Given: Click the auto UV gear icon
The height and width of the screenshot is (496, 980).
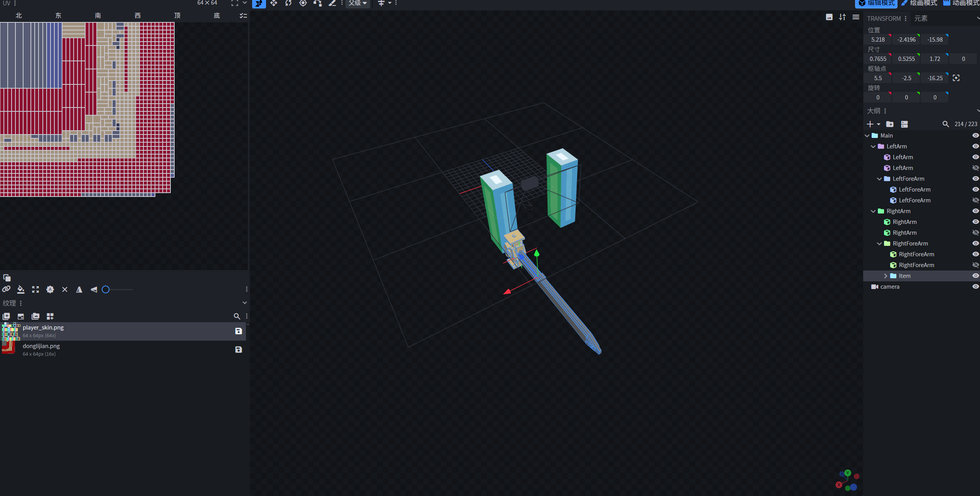Looking at the screenshot, I should click(50, 289).
